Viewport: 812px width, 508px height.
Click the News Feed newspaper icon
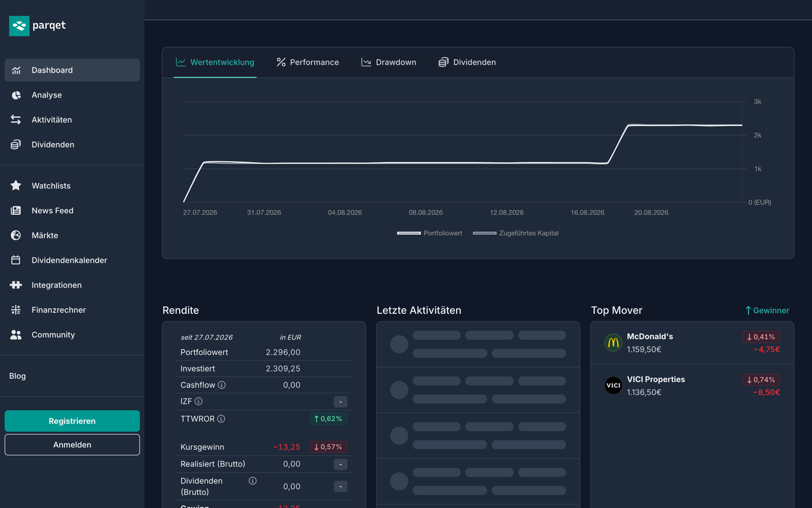click(x=16, y=211)
